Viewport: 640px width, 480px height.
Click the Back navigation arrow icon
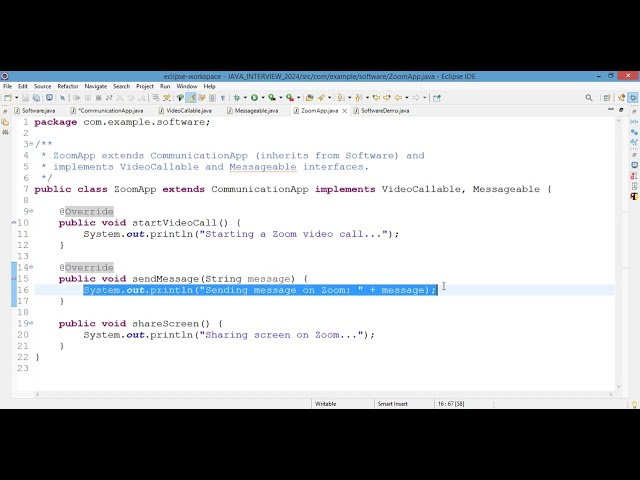(398, 98)
